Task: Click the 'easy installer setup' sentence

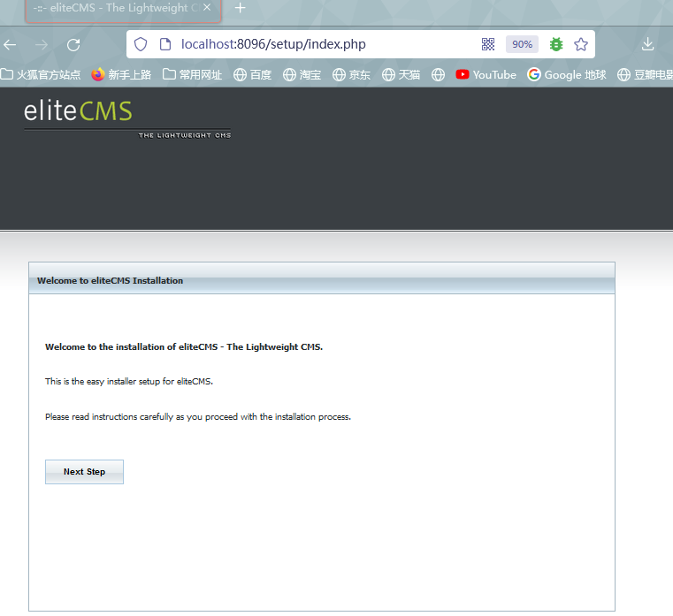Action: (x=129, y=381)
